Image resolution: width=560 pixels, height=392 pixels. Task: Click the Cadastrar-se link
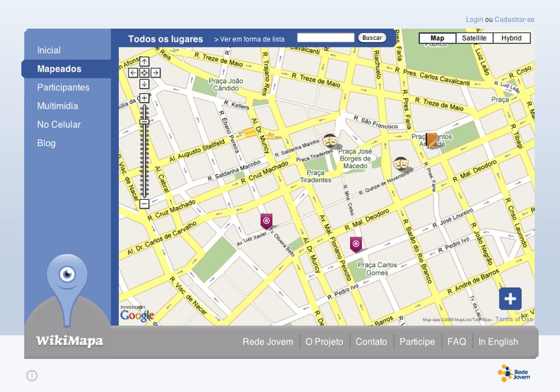click(514, 19)
